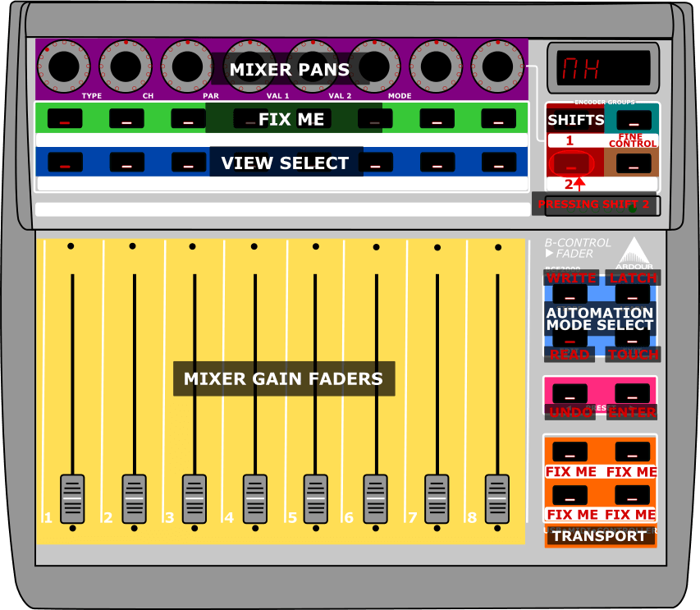Select view with second blue row button
This screenshot has height=610, width=700.
[x=126, y=162]
